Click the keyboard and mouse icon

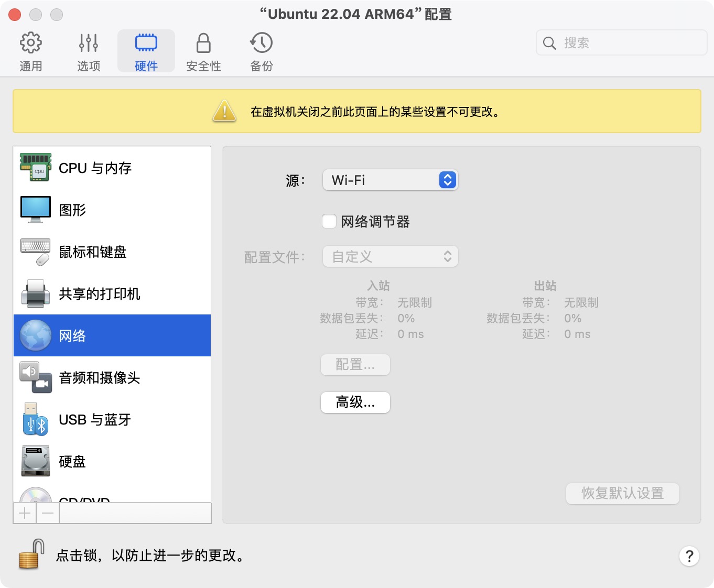tap(36, 252)
